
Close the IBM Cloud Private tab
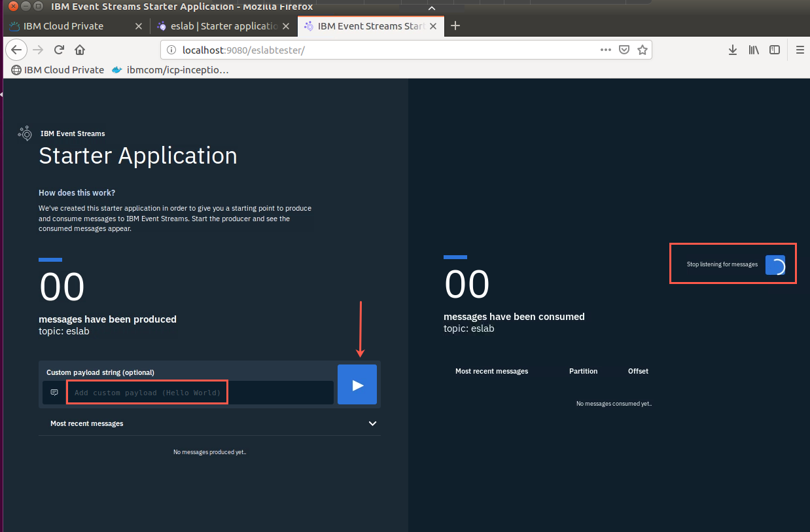pos(138,26)
